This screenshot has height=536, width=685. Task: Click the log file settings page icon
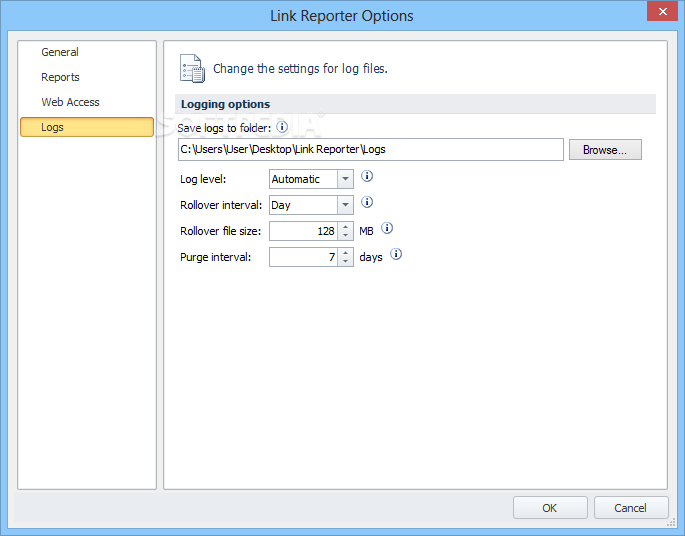click(192, 69)
